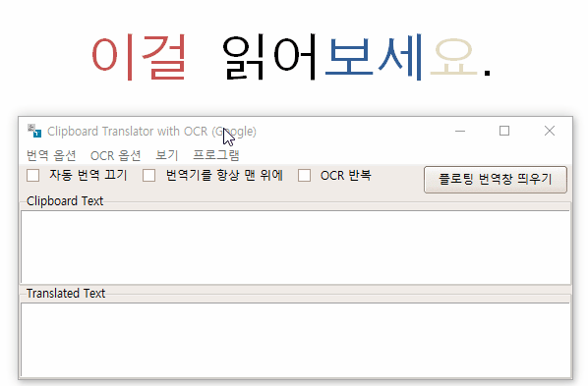Click inside the Translated Text box

point(296,340)
